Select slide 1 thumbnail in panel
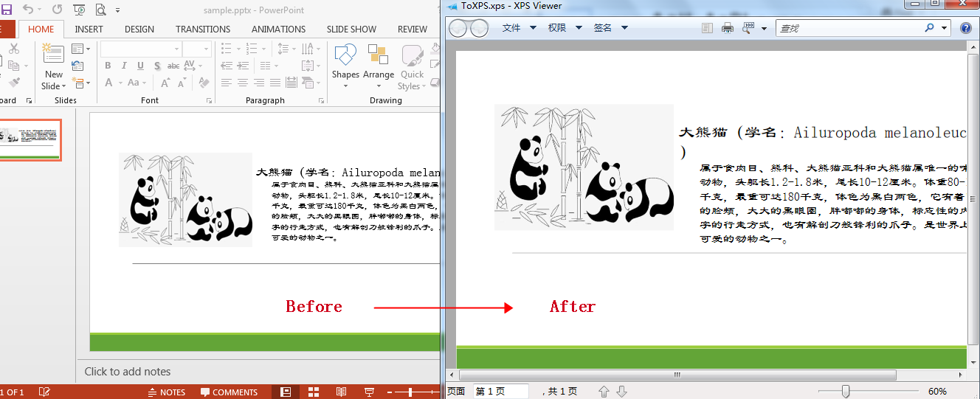The width and height of the screenshot is (980, 399). coord(30,140)
